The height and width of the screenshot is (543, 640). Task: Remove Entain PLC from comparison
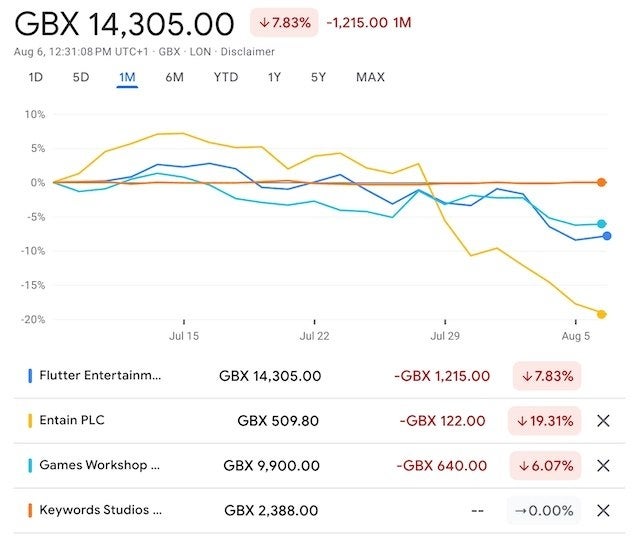tap(603, 421)
